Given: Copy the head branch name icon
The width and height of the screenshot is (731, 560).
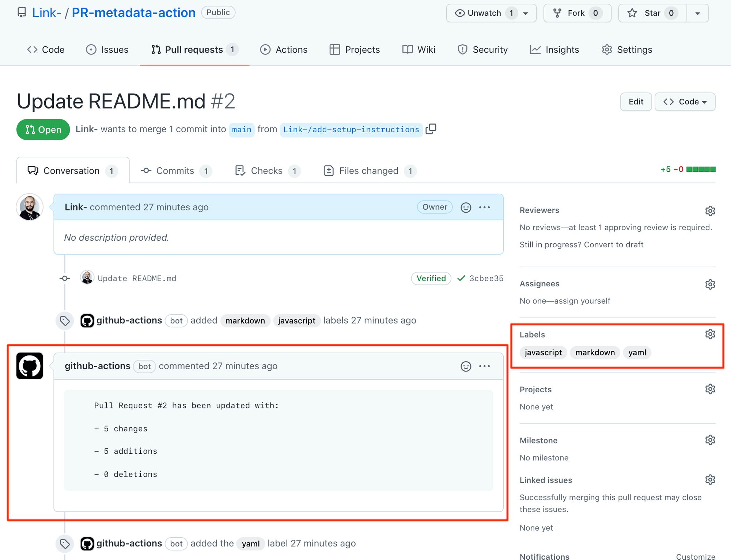Looking at the screenshot, I should [x=431, y=129].
